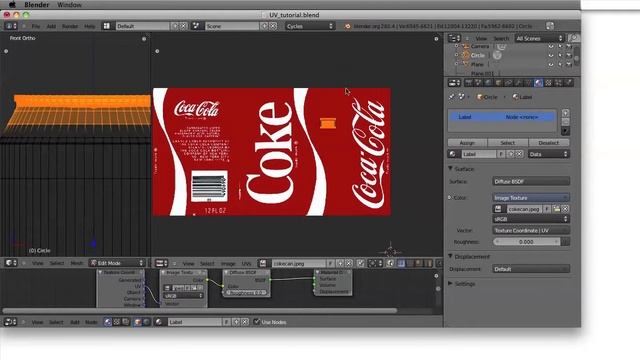
Task: Open the Window menu in macOS menu bar
Action: [x=69, y=4]
